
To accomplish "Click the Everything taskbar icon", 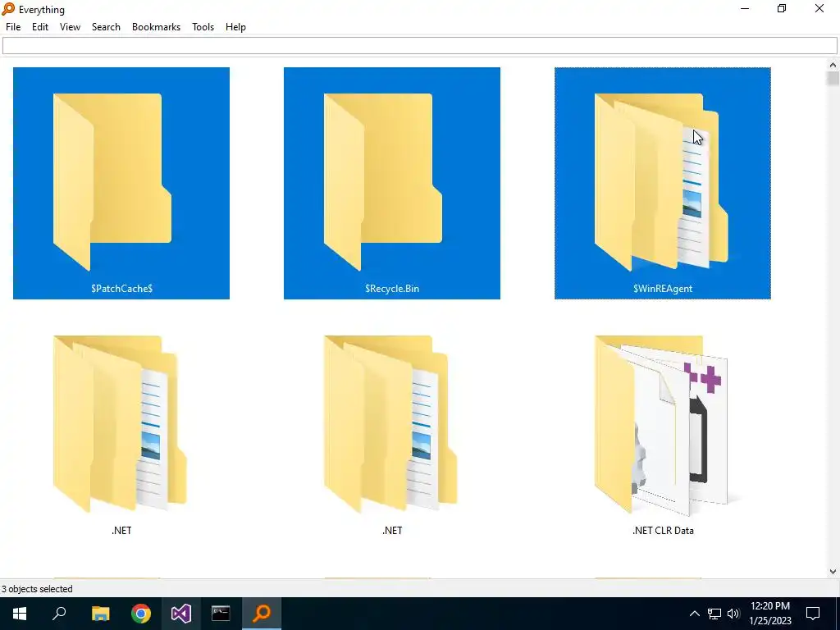I will point(262,614).
